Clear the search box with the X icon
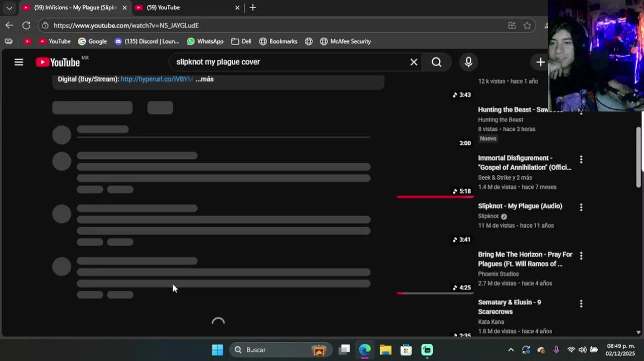 pyautogui.click(x=414, y=62)
